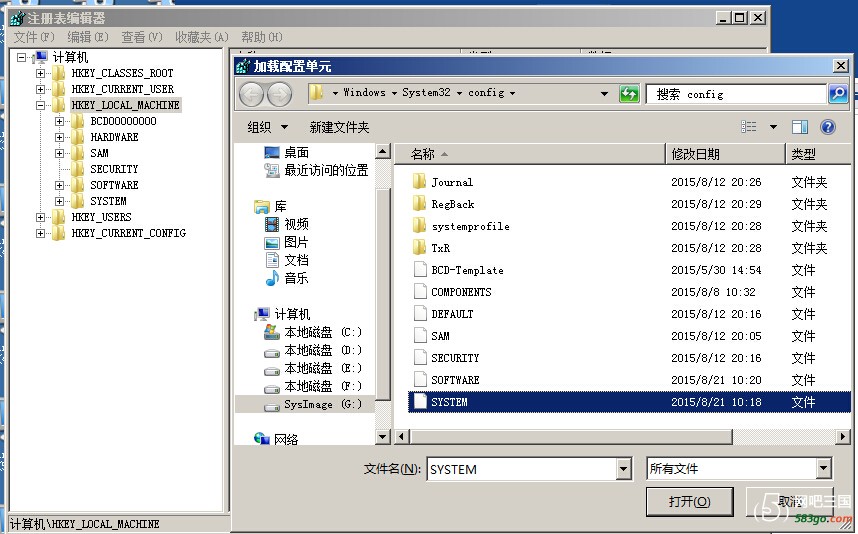The height and width of the screenshot is (534, 858).
Task: Select SYSTEM key in registry tree
Action: click(x=108, y=201)
